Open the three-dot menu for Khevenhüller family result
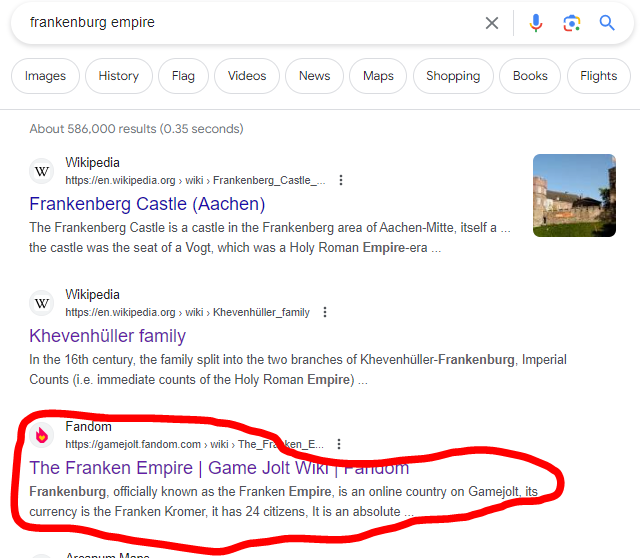640x558 pixels. [325, 312]
